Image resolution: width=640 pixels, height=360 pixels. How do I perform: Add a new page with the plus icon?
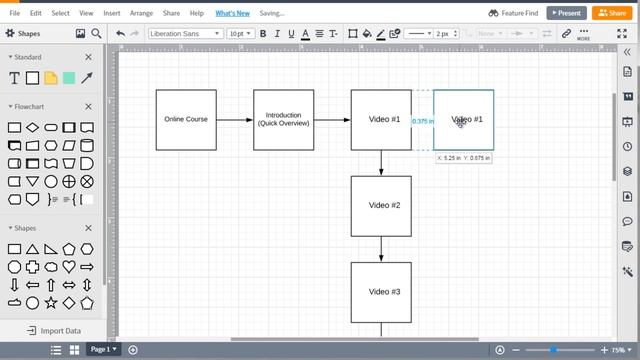(133, 350)
